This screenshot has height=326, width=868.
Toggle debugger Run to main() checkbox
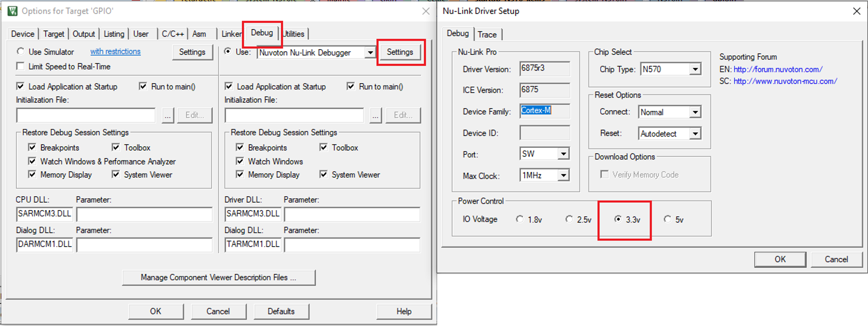click(x=351, y=86)
